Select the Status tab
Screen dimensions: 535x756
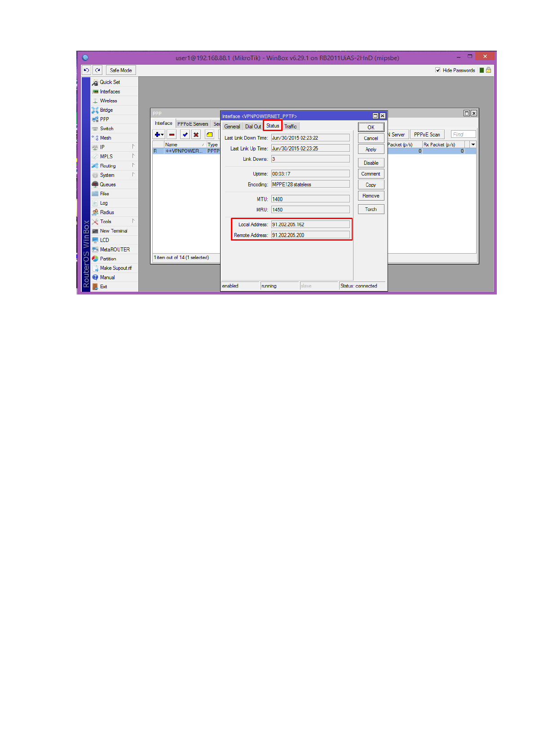[x=273, y=126]
